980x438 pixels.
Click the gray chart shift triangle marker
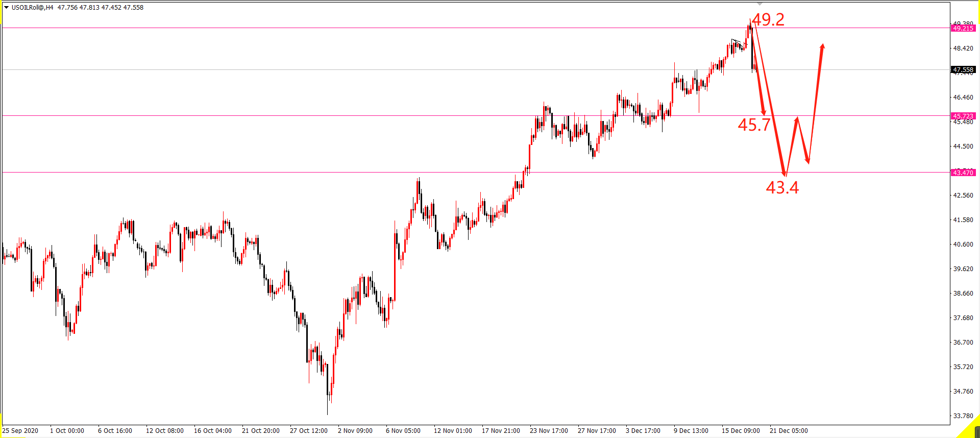(x=759, y=4)
